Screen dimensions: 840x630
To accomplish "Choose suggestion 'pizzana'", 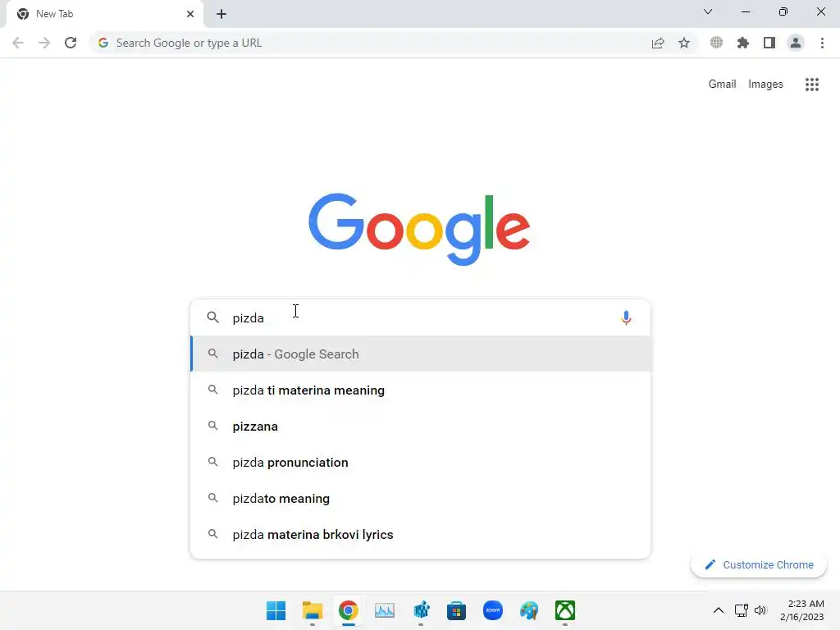I will pos(421,427).
